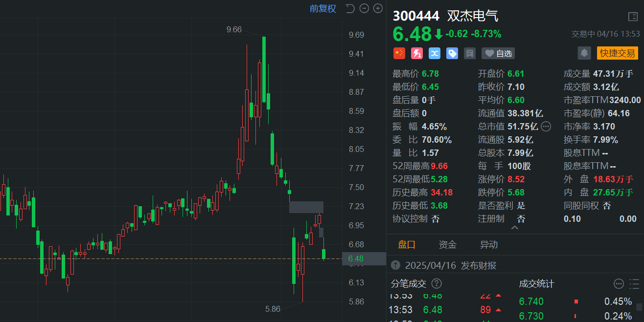Collapse the quote details with the chevron
The width and height of the screenshot is (644, 322).
(515, 228)
